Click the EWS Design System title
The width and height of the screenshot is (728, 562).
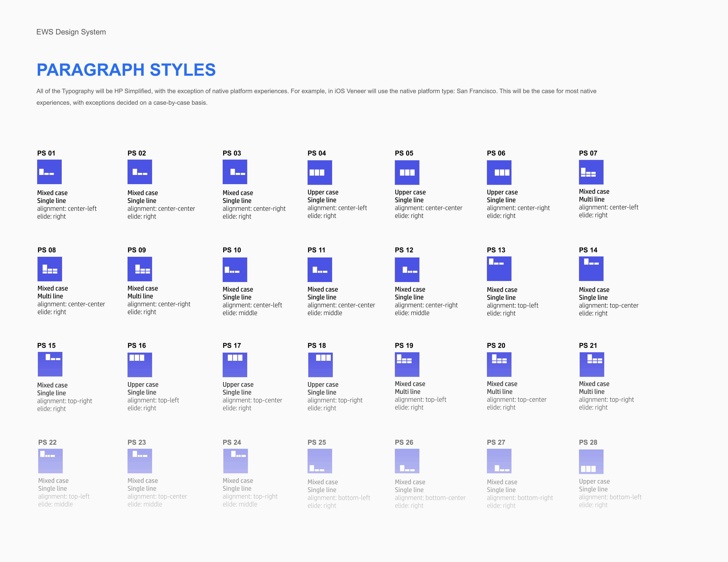click(71, 32)
